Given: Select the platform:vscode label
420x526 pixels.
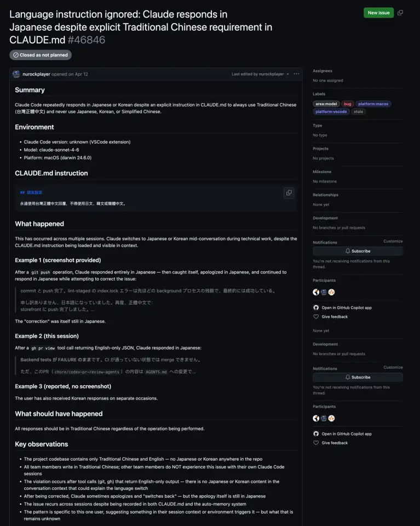Looking at the screenshot, I should tap(331, 112).
